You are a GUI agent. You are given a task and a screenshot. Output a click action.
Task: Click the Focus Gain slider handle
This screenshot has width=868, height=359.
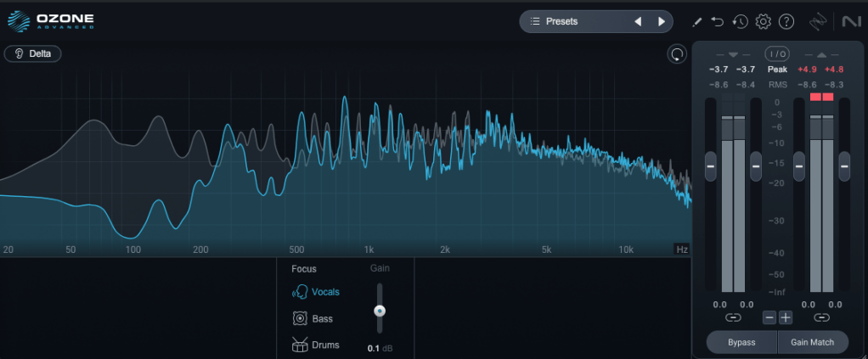(x=380, y=311)
